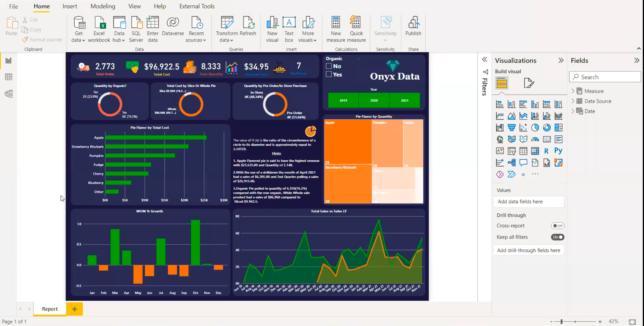Image resolution: width=644 pixels, height=326 pixels.
Task: Open Model view in left sidebar
Action: (x=9, y=94)
